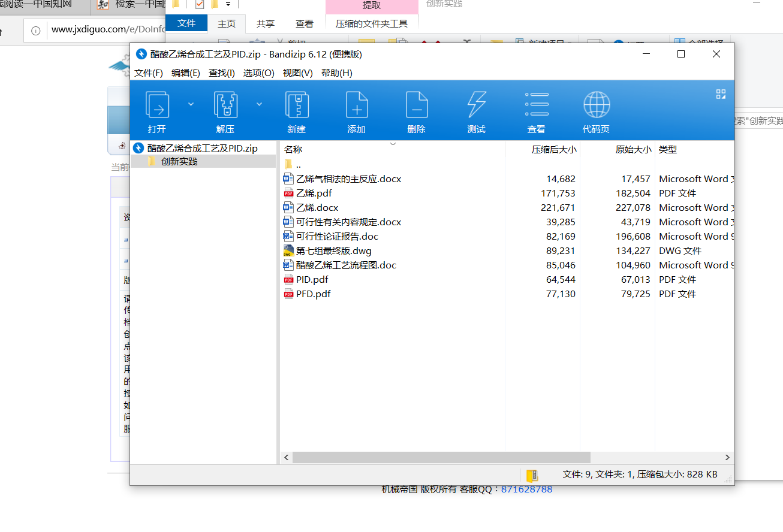Screen dimensions: 783x532
Task: Open the quick access toolbar dropdown in File Explorer
Action: [228, 5]
